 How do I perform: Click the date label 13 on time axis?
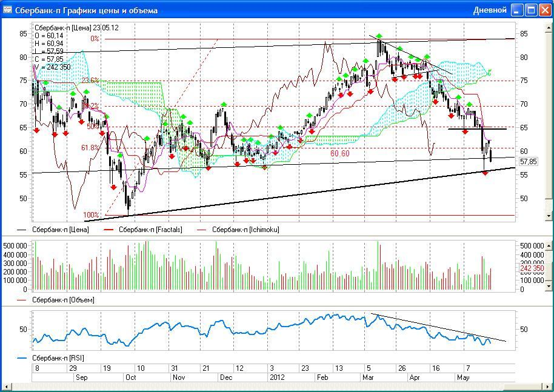tap(339, 368)
